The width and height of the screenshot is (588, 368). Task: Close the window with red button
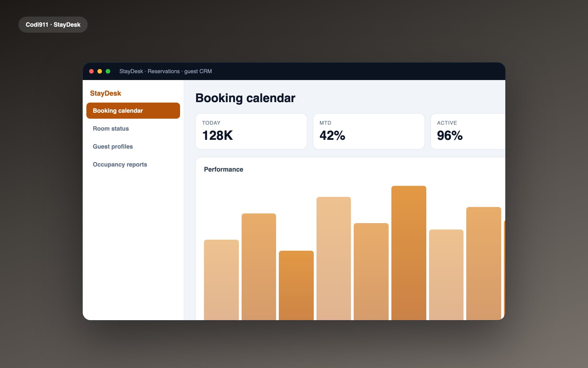point(92,71)
